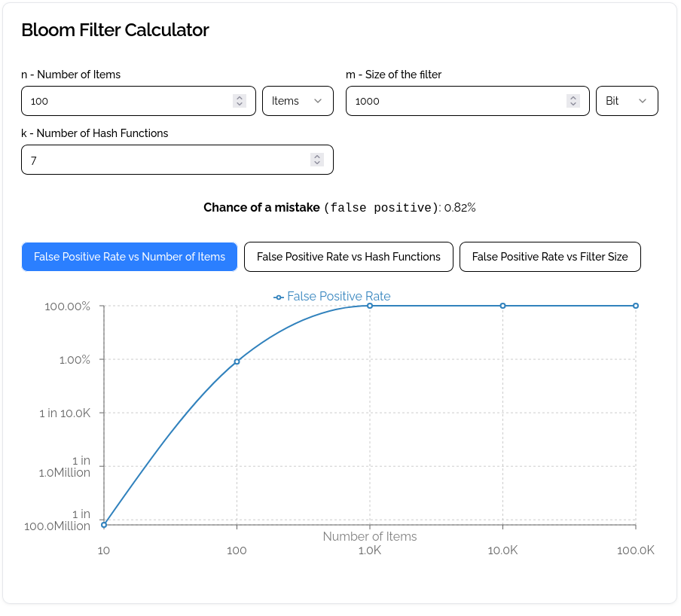Click the chart point at 1.0K items
Viewport: 681px width, 616px height.
pyautogui.click(x=369, y=306)
